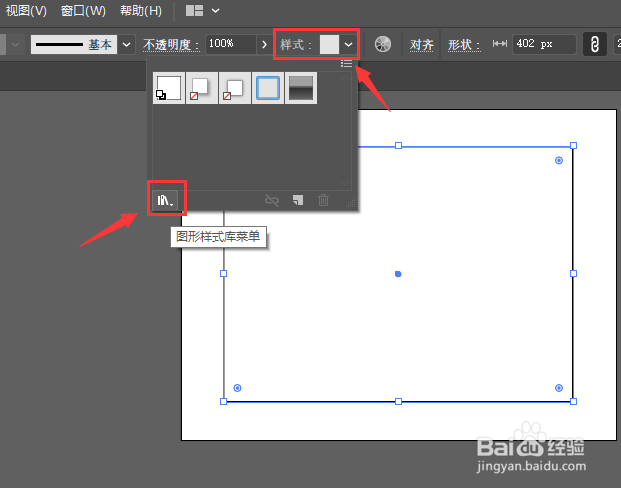Open the 样式 graphic style dropdown arrow
The height and width of the screenshot is (488, 621).
point(348,44)
